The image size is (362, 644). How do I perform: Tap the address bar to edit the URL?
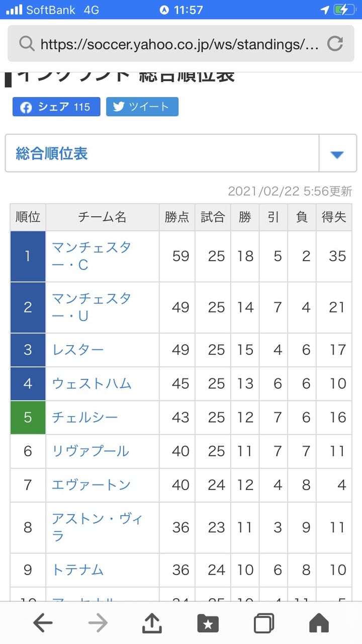(181, 44)
